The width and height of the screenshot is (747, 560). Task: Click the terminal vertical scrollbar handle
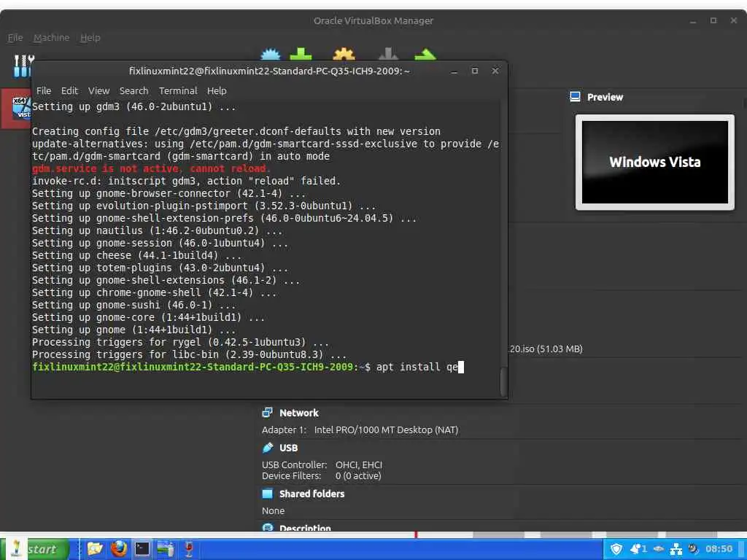(503, 382)
